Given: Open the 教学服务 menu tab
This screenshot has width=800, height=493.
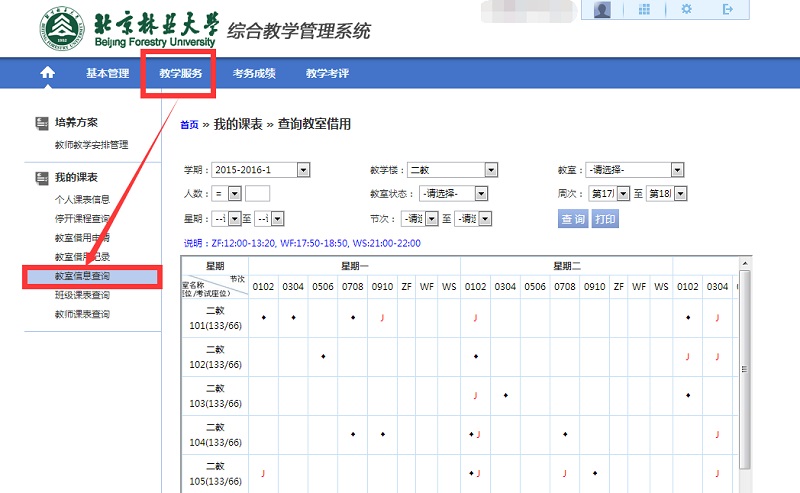Looking at the screenshot, I should [x=180, y=73].
